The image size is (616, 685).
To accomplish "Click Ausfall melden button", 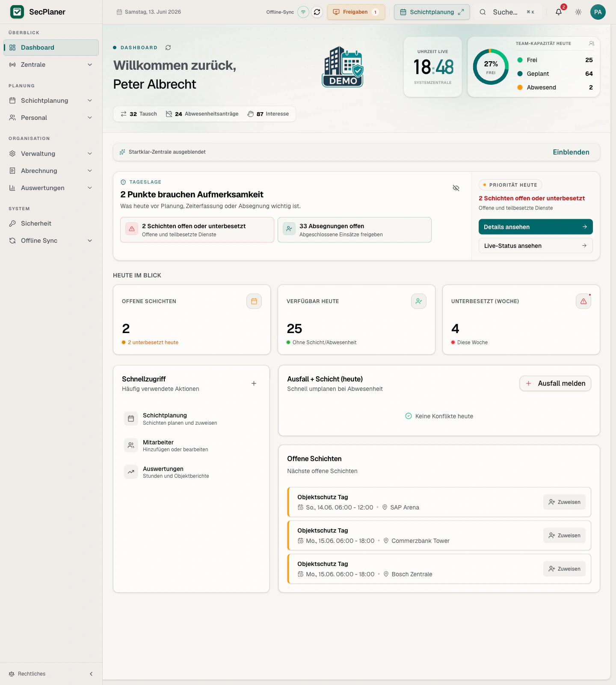I will click(x=555, y=384).
